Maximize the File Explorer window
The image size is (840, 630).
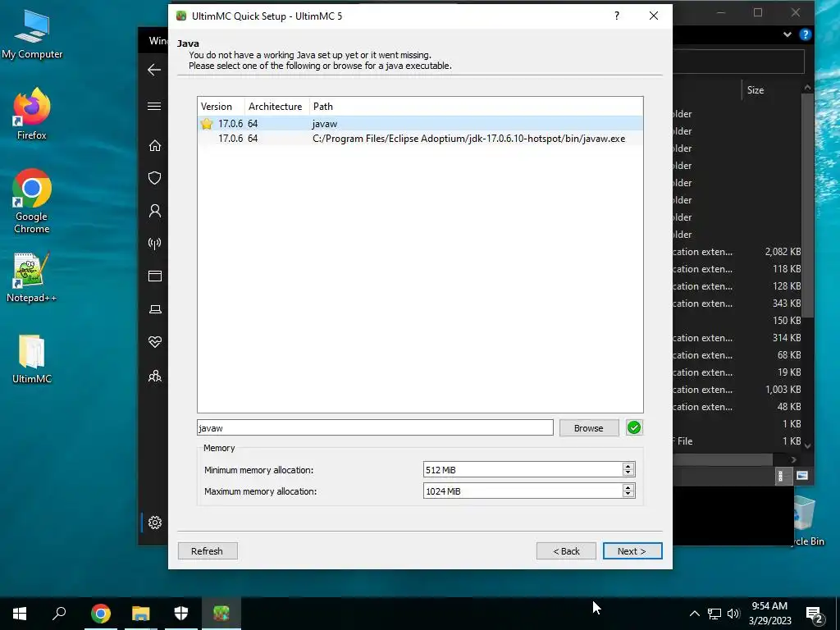[x=757, y=12]
